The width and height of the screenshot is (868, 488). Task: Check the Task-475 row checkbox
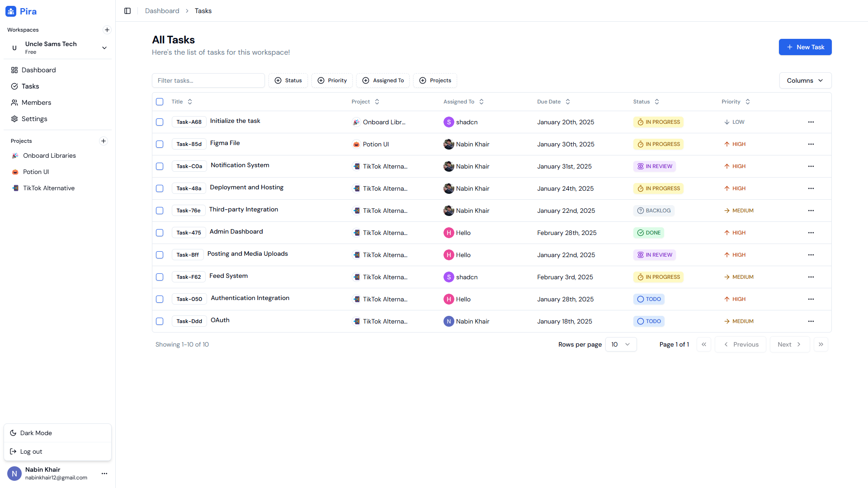click(x=160, y=233)
